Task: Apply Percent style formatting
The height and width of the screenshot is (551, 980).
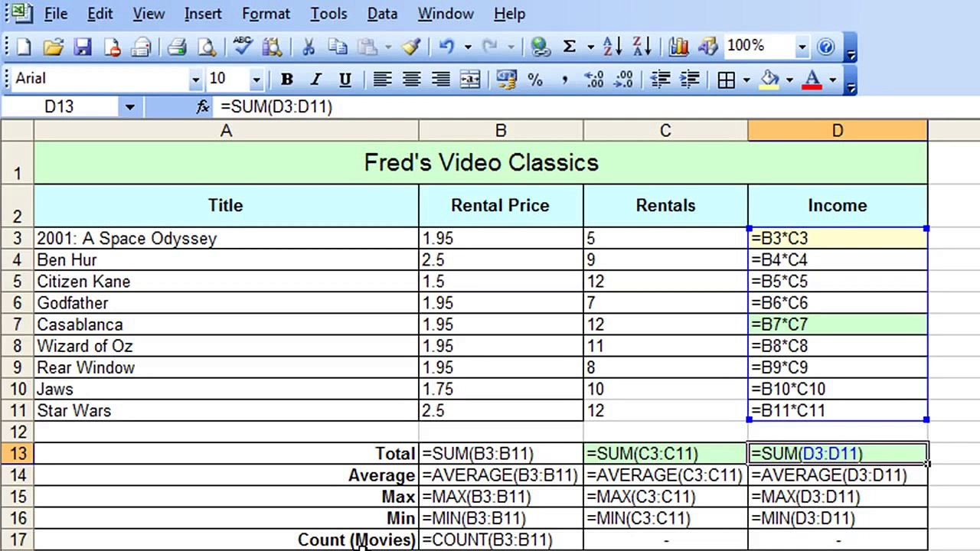Action: [535, 80]
